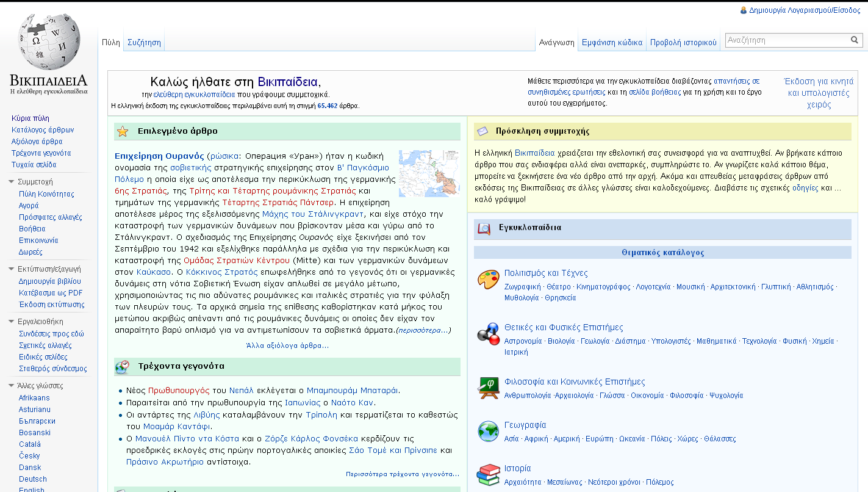Open the σελίδα βοήθειας link
This screenshot has width=868, height=492.
tap(655, 92)
